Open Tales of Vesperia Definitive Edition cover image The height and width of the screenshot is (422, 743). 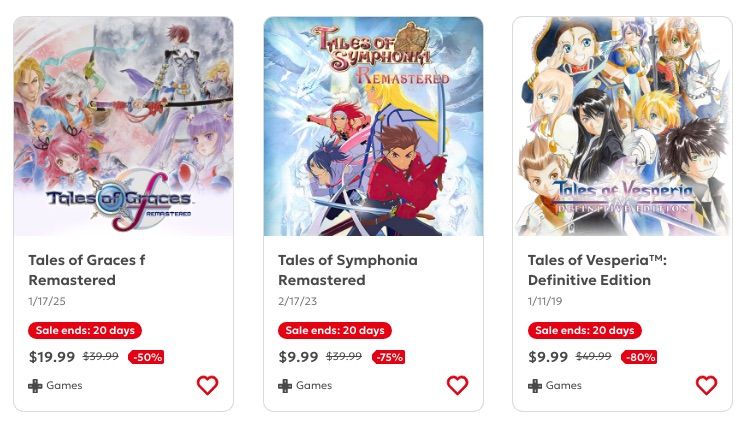623,126
